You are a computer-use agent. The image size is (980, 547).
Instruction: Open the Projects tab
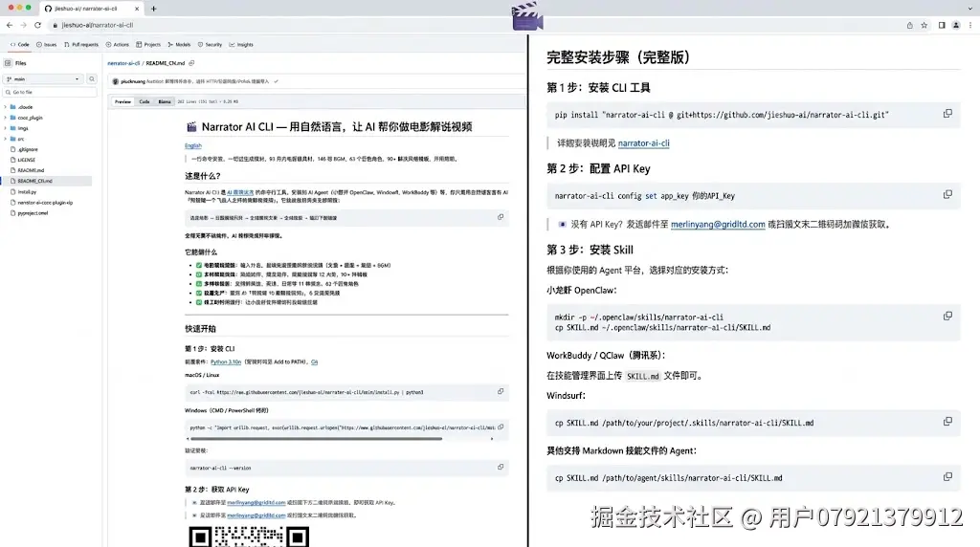148,45
